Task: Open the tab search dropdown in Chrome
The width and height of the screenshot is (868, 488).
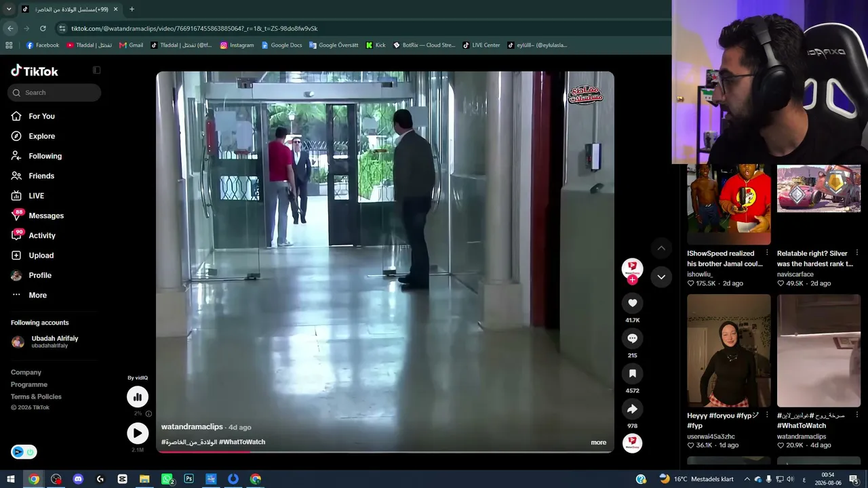Action: (9, 9)
